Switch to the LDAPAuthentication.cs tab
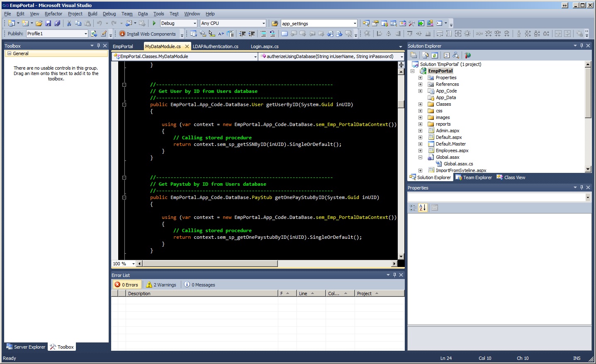 coord(215,46)
